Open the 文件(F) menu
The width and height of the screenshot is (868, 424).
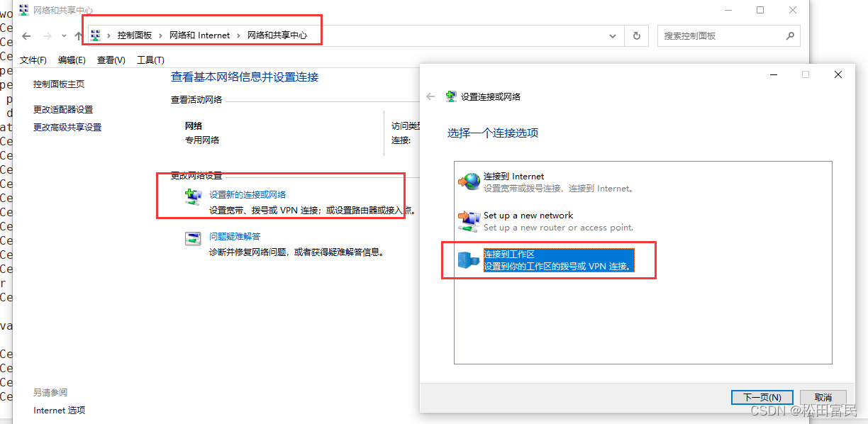pos(33,60)
